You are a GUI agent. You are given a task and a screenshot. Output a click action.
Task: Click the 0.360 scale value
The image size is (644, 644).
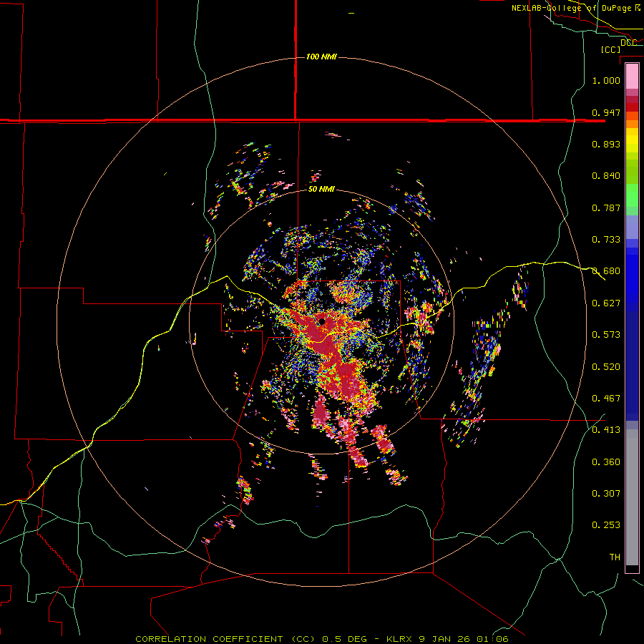[606, 462]
